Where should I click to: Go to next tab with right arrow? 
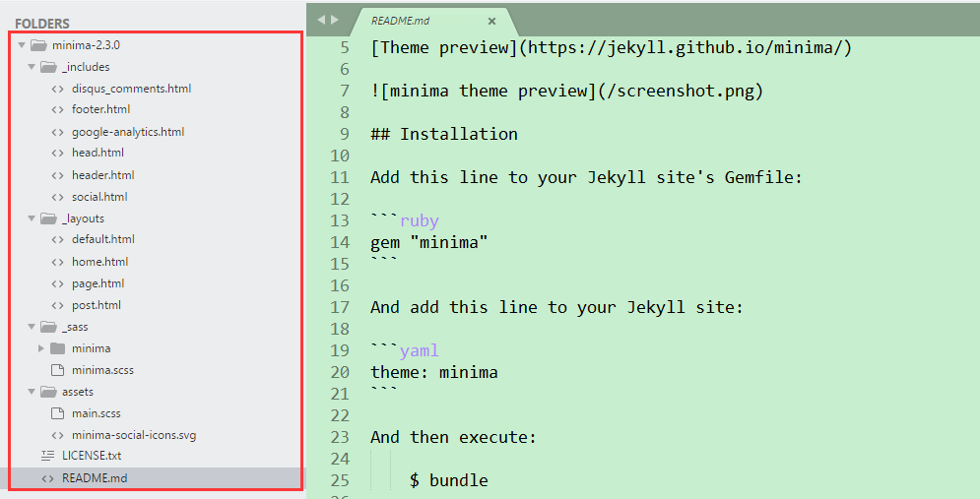[335, 20]
